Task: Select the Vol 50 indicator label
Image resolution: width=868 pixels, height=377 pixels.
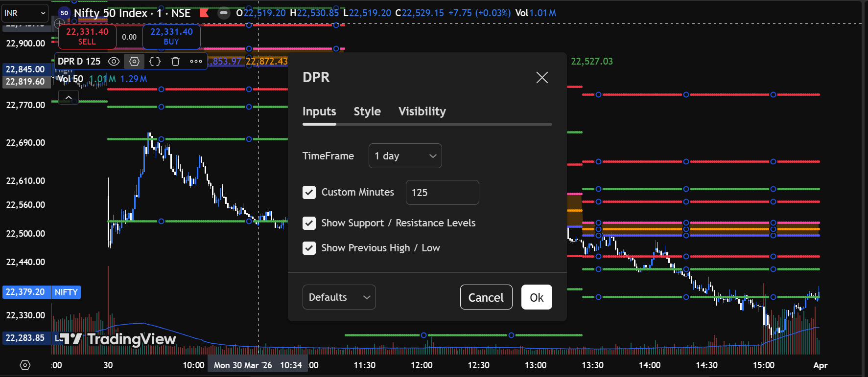Action: [x=70, y=79]
